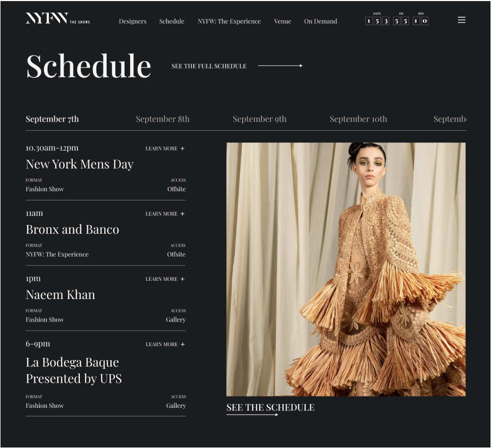
Task: Switch to the September 8th tab
Action: [162, 119]
